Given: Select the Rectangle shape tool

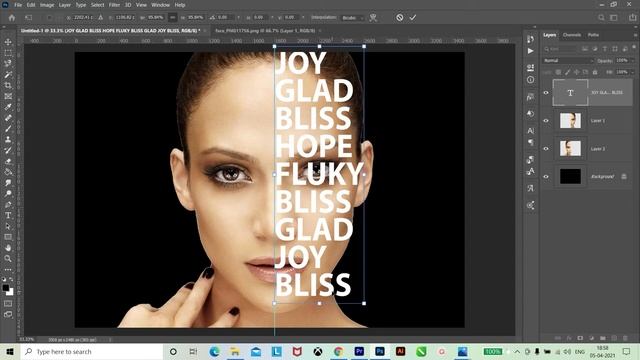Looking at the screenshot, I should [x=8, y=237].
